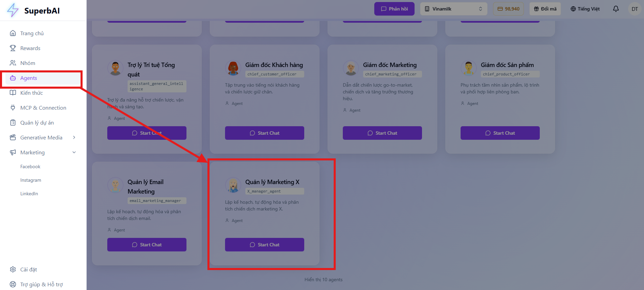Change language via Tiếng Việt selector
The height and width of the screenshot is (290, 644).
coord(585,9)
